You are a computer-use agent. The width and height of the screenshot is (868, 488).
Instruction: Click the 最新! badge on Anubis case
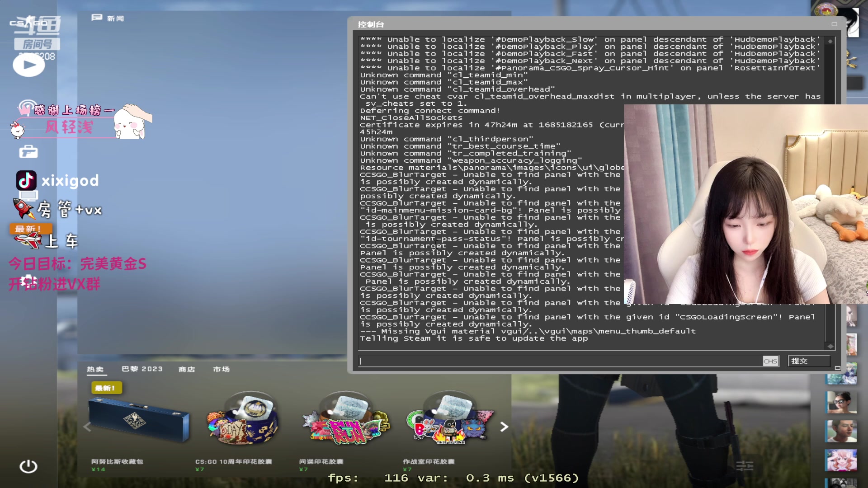106,388
